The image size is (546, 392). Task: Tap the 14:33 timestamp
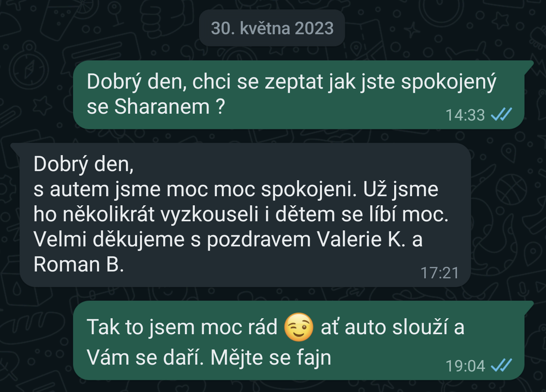point(465,115)
